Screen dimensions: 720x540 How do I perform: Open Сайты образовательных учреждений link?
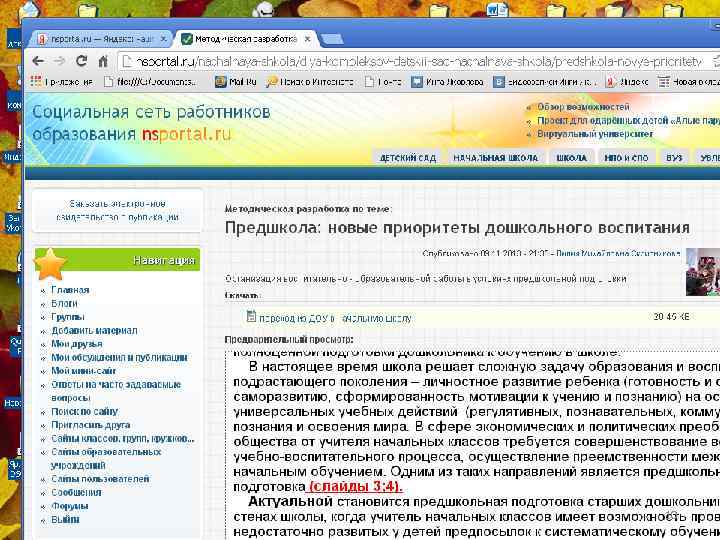click(106, 458)
